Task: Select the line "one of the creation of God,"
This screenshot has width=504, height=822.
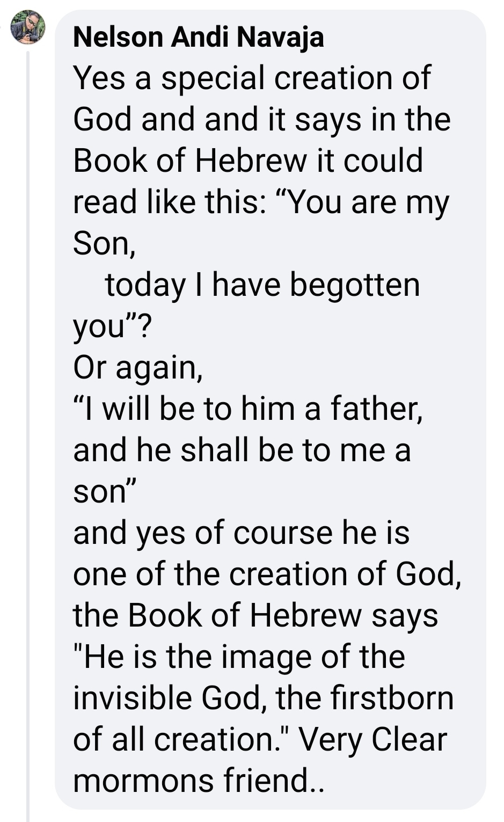Action: click(x=267, y=574)
